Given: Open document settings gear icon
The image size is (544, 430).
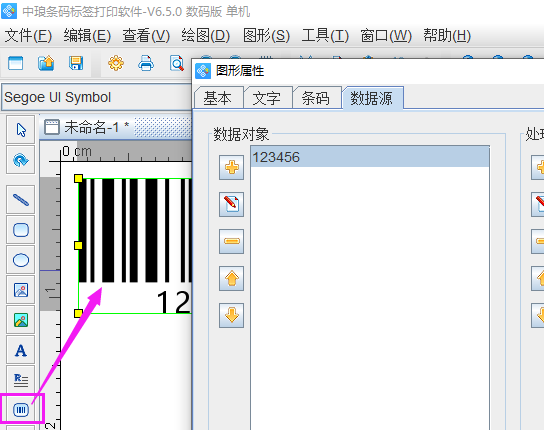Looking at the screenshot, I should point(116,64).
